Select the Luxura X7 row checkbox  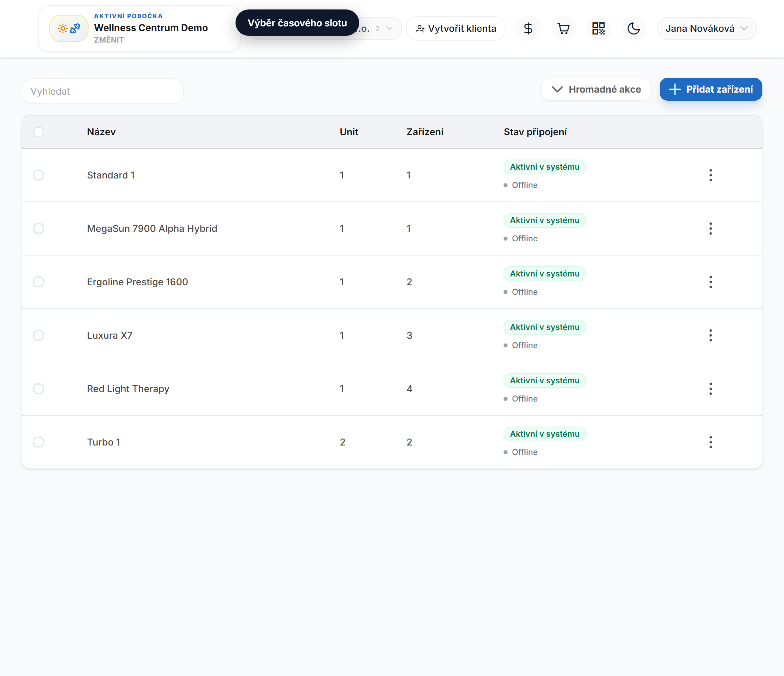(x=39, y=335)
